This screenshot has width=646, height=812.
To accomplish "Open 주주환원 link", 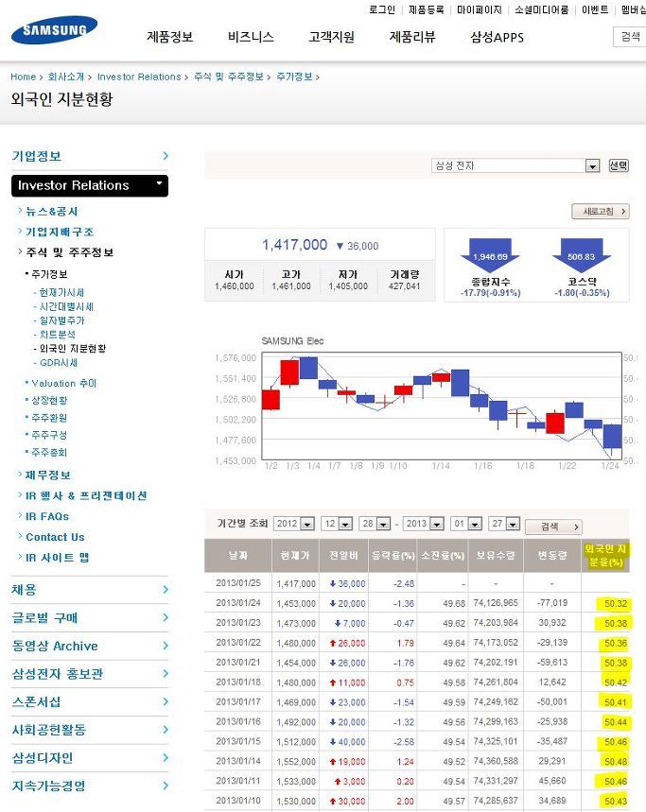I will click(49, 418).
